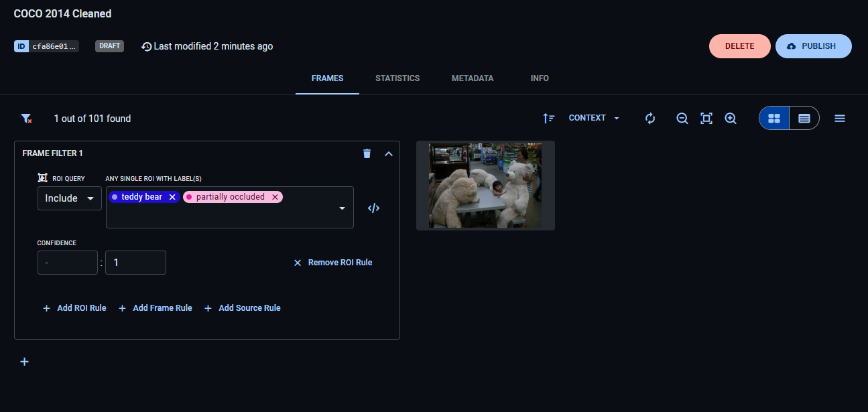Open the hamburger menu on the right

(839, 119)
